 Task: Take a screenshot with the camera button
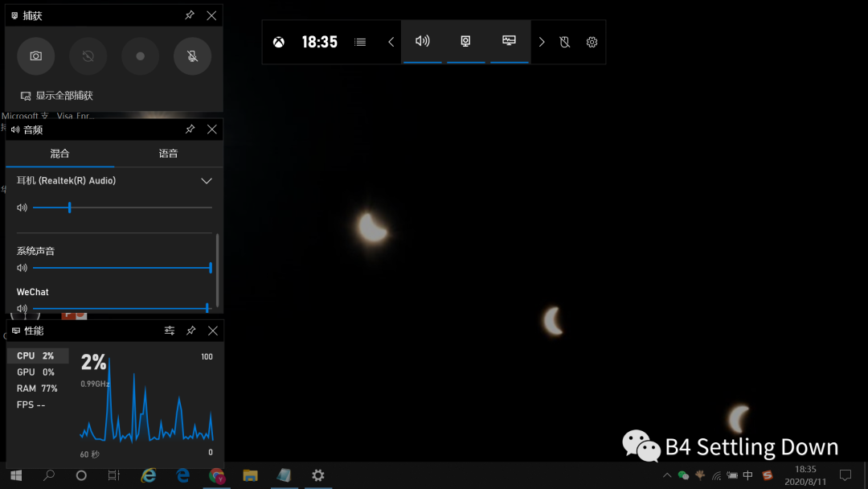pyautogui.click(x=36, y=56)
